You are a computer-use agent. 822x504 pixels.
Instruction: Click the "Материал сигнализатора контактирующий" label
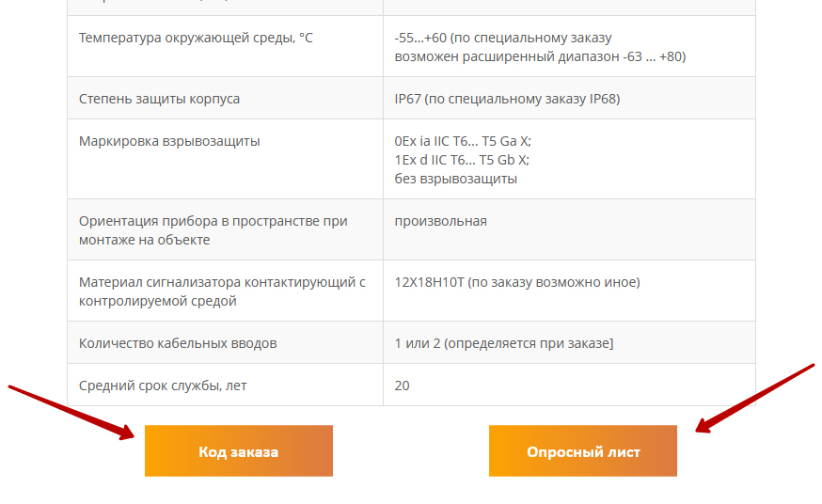point(222,282)
